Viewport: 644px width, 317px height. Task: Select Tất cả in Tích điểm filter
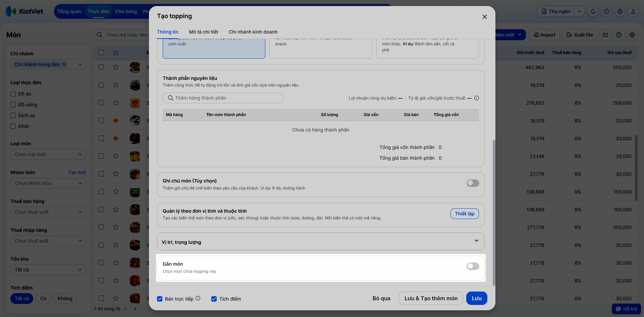(x=22, y=299)
